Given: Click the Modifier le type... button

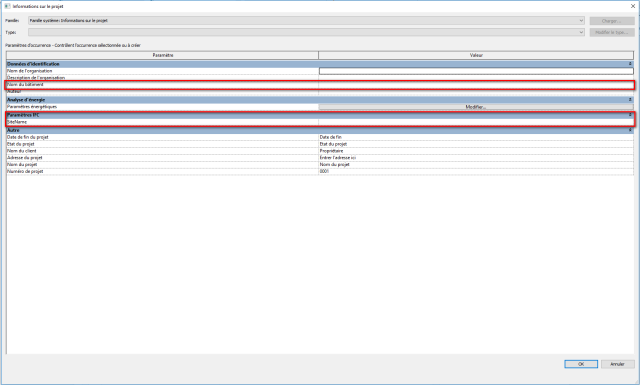Looking at the screenshot, I should click(612, 32).
